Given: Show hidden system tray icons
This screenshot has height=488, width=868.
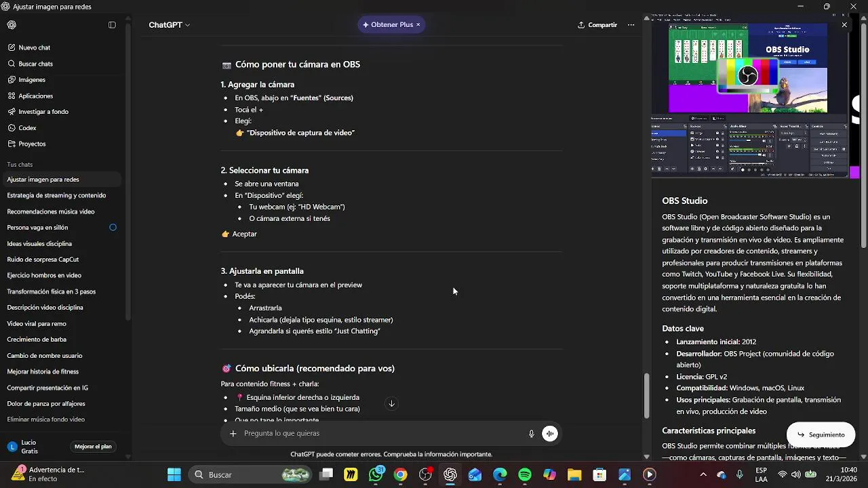Looking at the screenshot, I should (703, 475).
